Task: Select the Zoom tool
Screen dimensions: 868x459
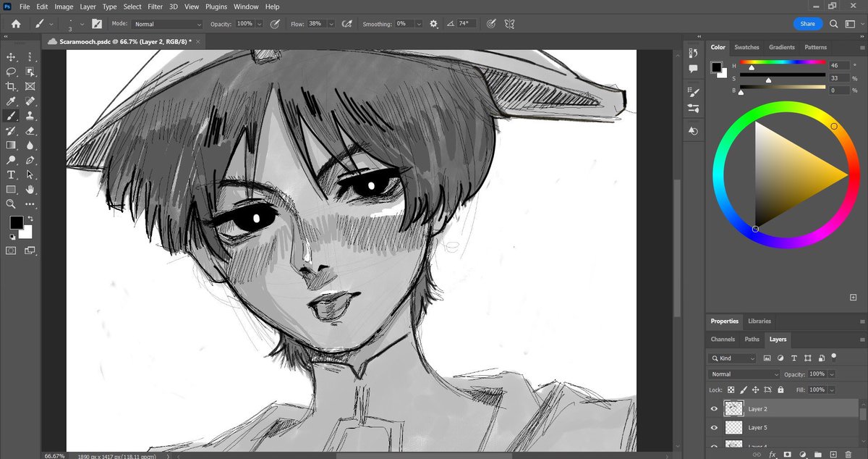Action: pyautogui.click(x=12, y=205)
